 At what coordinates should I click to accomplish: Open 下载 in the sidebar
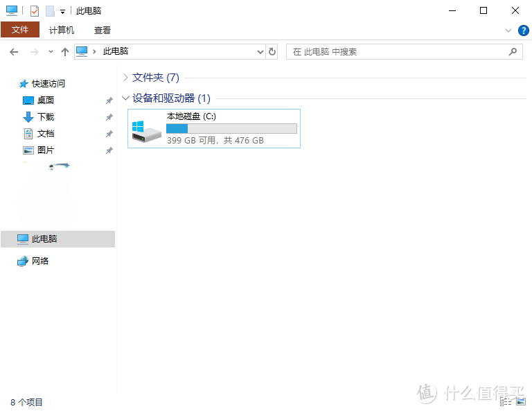[46, 116]
